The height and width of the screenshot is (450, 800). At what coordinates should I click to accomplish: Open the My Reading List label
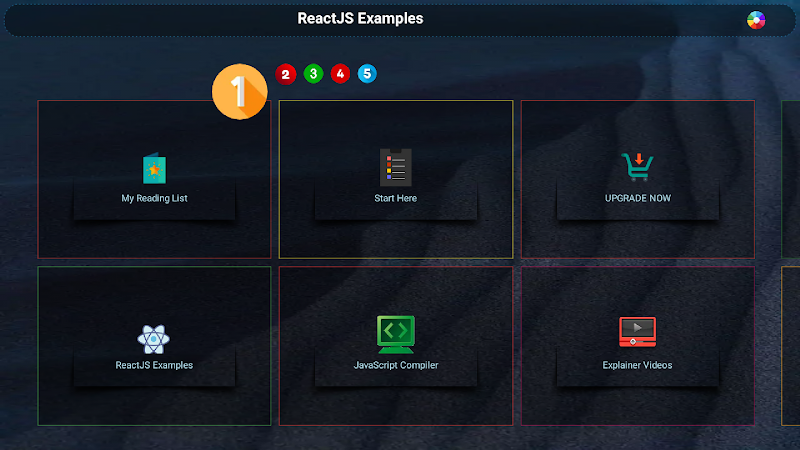tap(154, 198)
